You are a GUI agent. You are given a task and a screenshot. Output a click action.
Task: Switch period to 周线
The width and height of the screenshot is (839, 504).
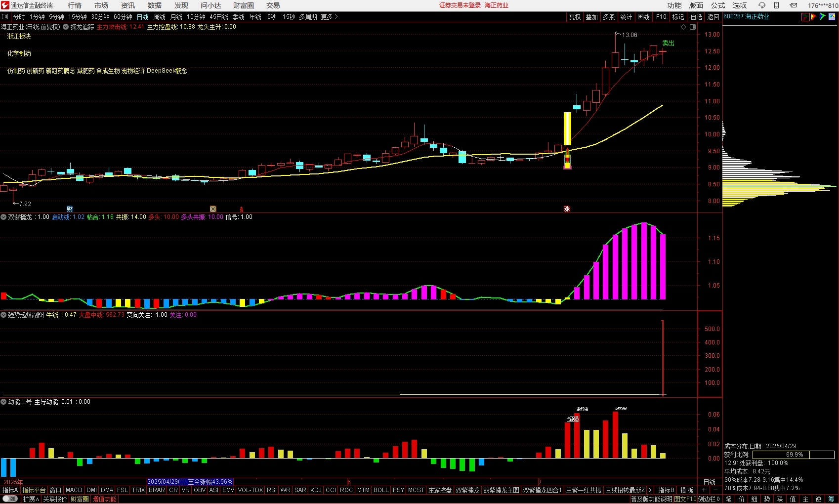tap(160, 17)
